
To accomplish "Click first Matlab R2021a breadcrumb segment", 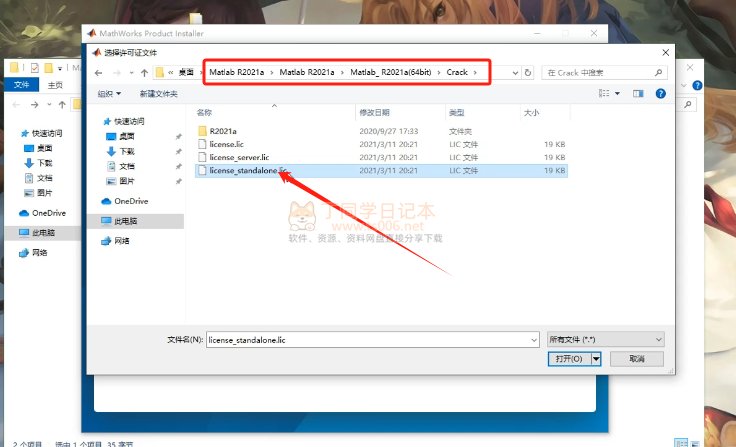I will (x=237, y=72).
